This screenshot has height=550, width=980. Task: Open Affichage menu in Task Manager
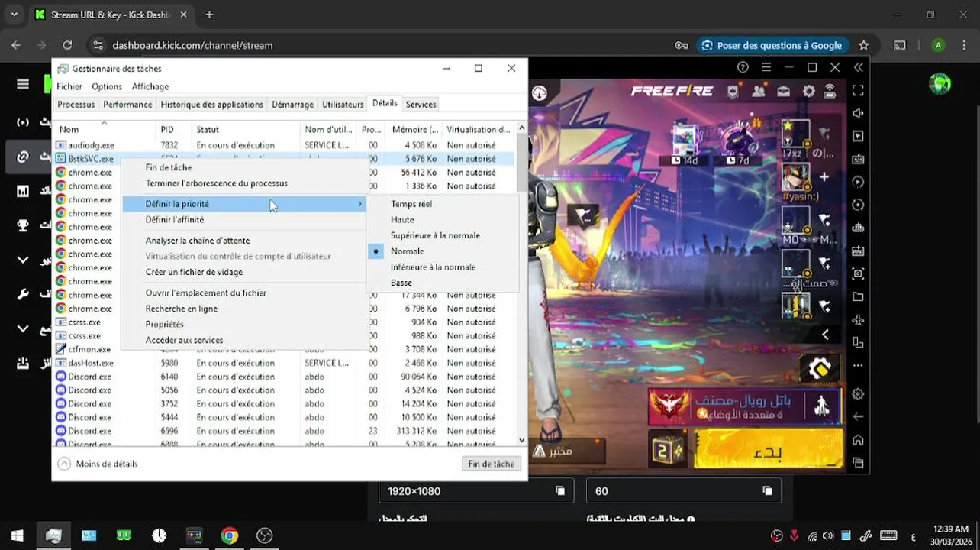click(x=150, y=87)
